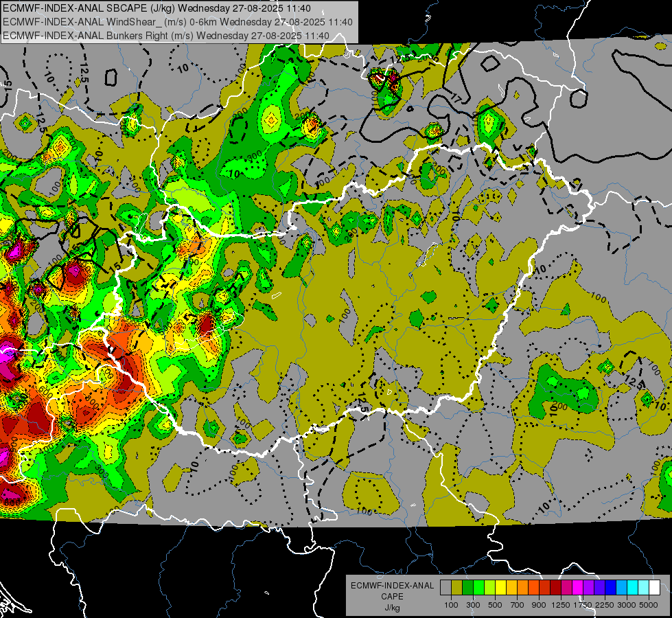
Task: Click the 100 tick label in the CAPE legend
Action: click(x=451, y=605)
